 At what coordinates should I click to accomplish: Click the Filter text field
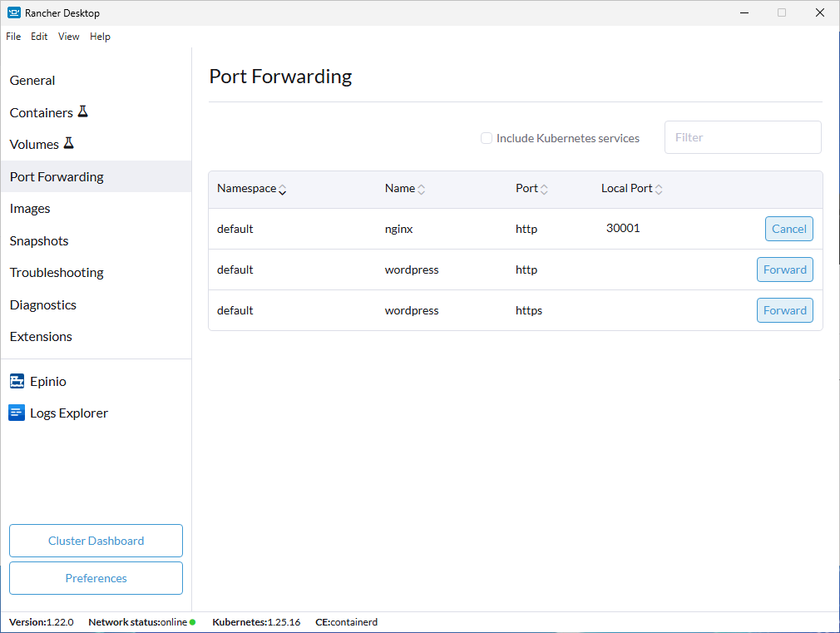pyautogui.click(x=743, y=137)
